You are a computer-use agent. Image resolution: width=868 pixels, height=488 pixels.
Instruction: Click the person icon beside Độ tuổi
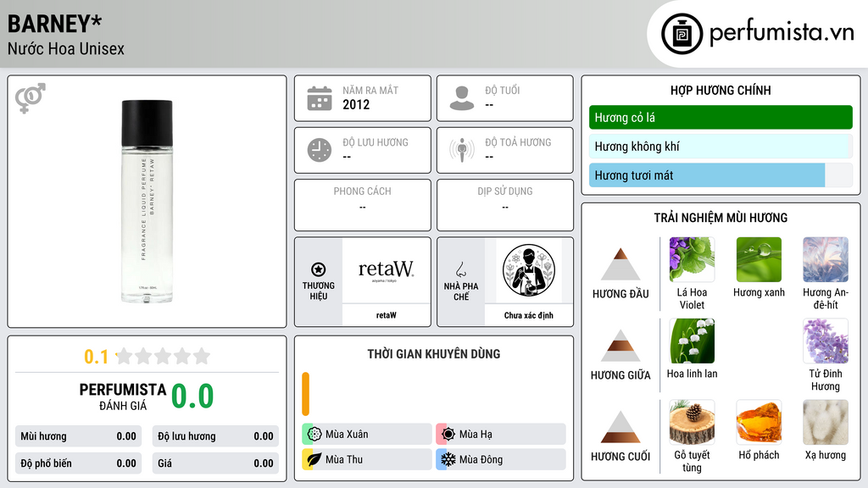point(462,98)
